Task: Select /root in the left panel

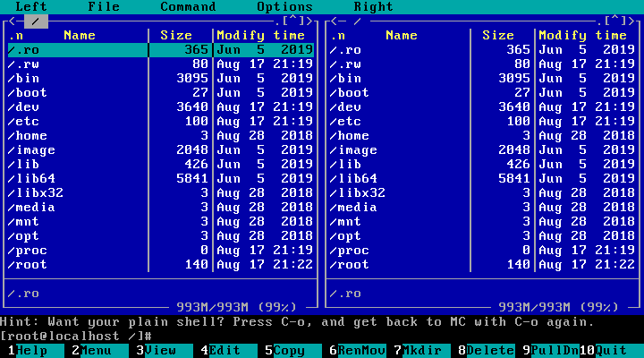Action: click(161, 265)
